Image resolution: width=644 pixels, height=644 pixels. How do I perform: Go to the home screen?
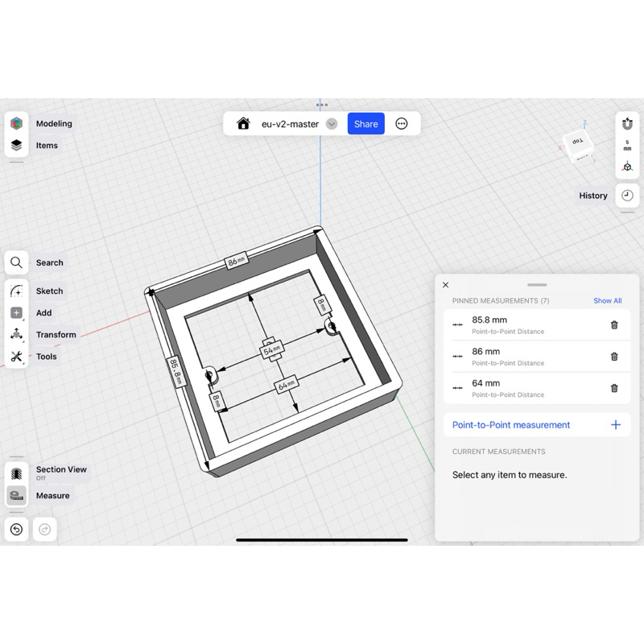[x=243, y=124]
